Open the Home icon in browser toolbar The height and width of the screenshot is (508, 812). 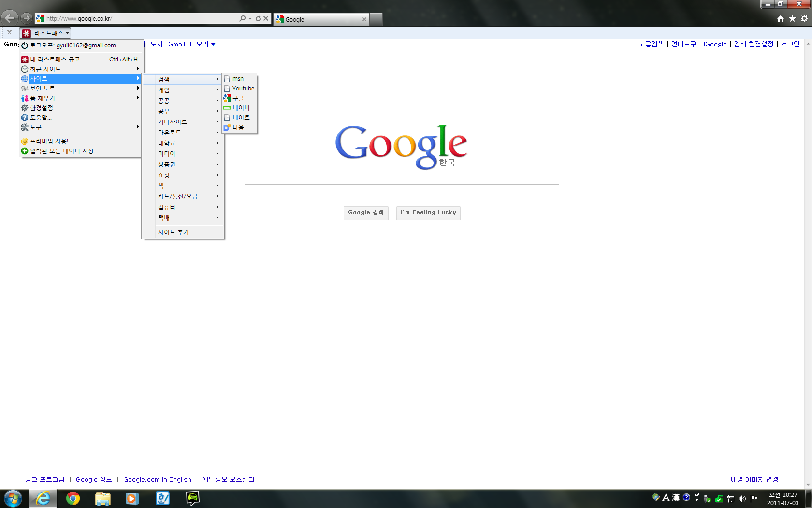click(781, 18)
